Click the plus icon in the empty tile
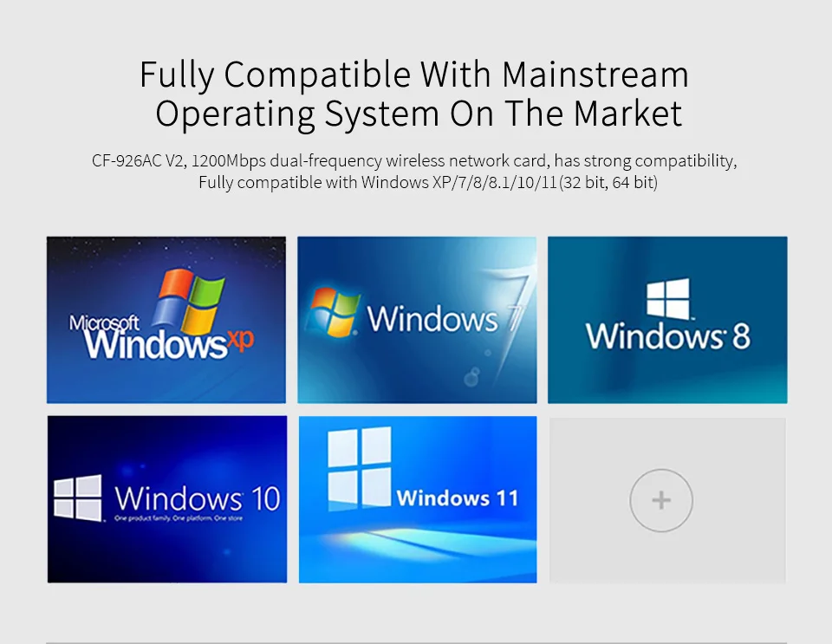 coord(660,500)
